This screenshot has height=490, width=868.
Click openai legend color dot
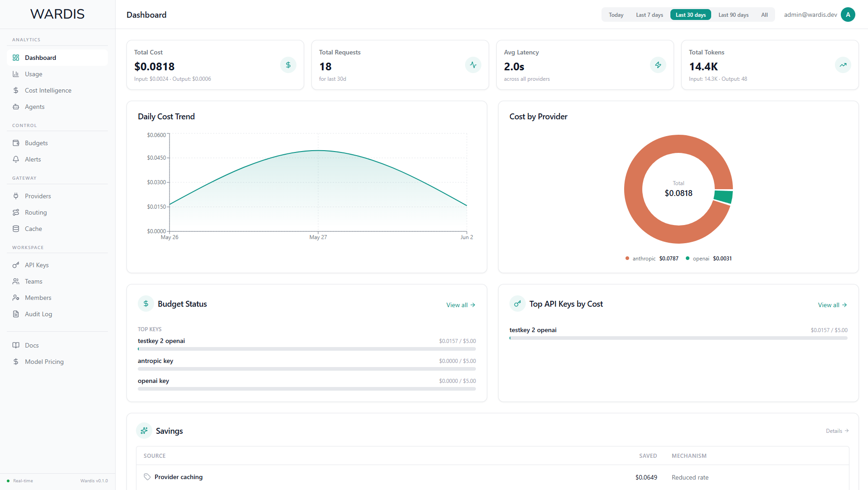click(688, 258)
